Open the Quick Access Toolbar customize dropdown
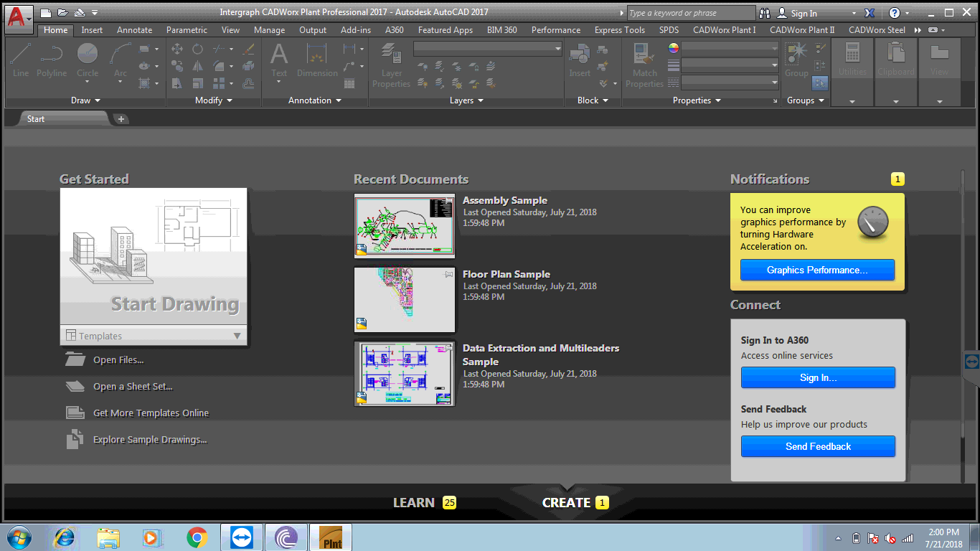980x551 pixels. coord(95,13)
